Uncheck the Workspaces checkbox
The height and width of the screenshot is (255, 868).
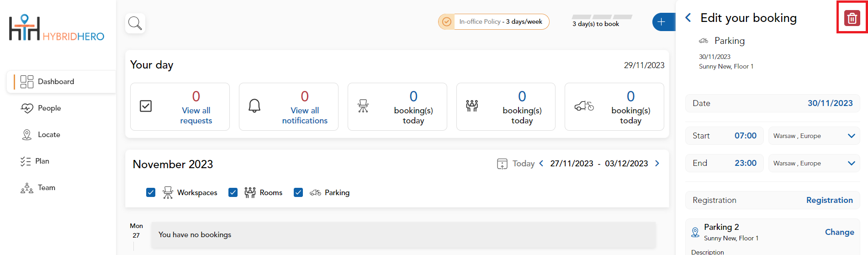[x=151, y=192]
